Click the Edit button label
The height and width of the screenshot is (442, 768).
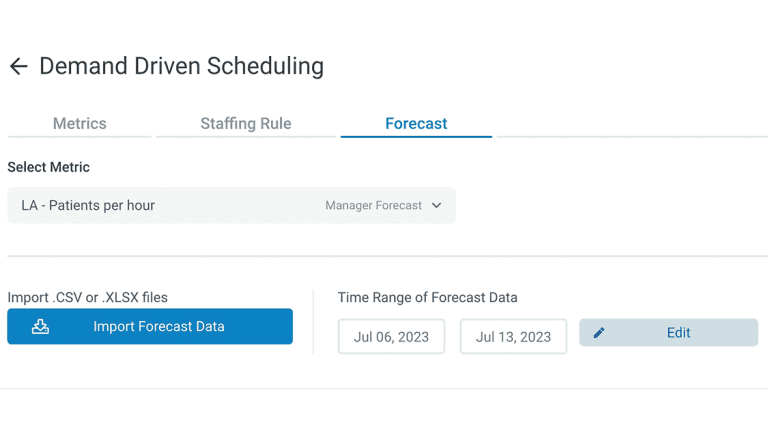point(678,333)
